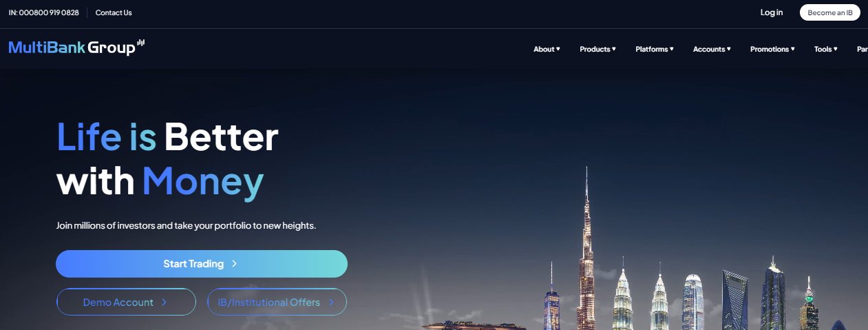Select IB/Institutional Offers button
The height and width of the screenshot is (330, 868).
277,302
